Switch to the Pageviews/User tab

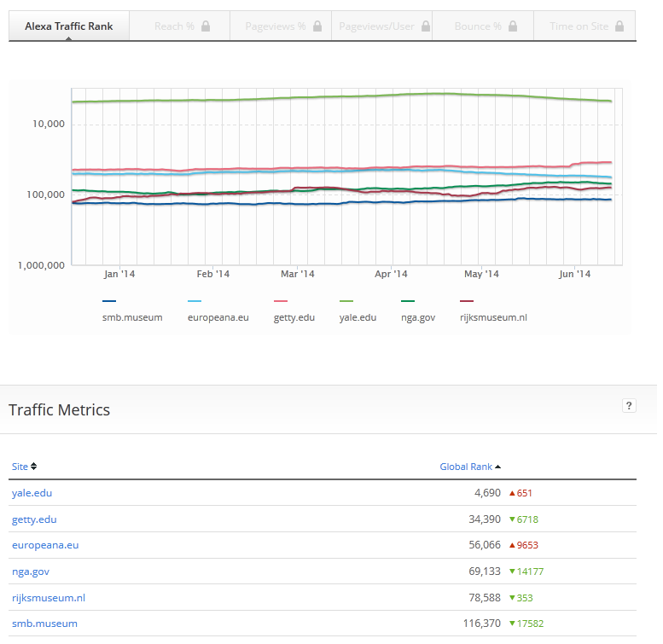coord(376,26)
